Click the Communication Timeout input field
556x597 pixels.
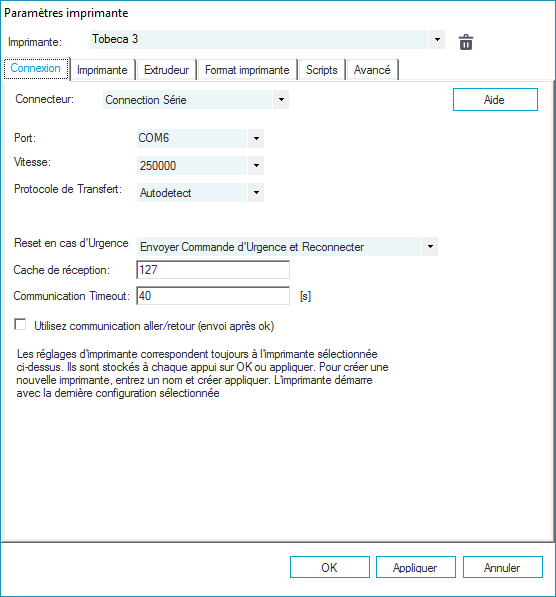pyautogui.click(x=213, y=296)
